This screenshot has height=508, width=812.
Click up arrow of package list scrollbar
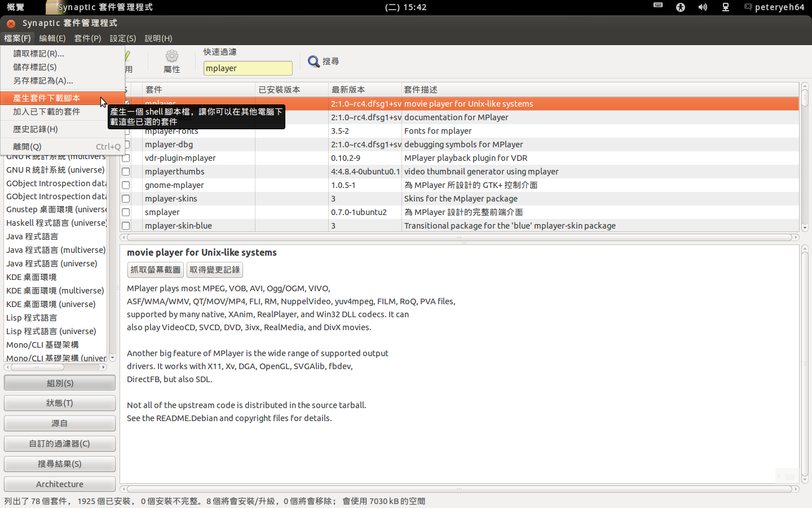click(805, 86)
